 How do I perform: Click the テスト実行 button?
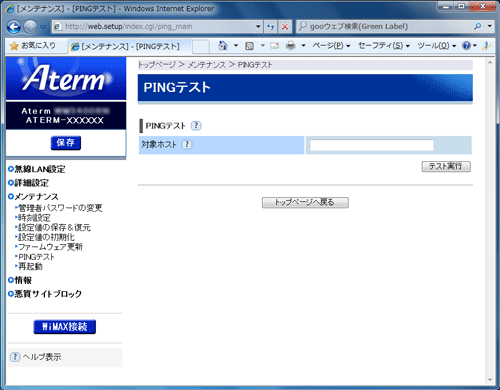446,166
